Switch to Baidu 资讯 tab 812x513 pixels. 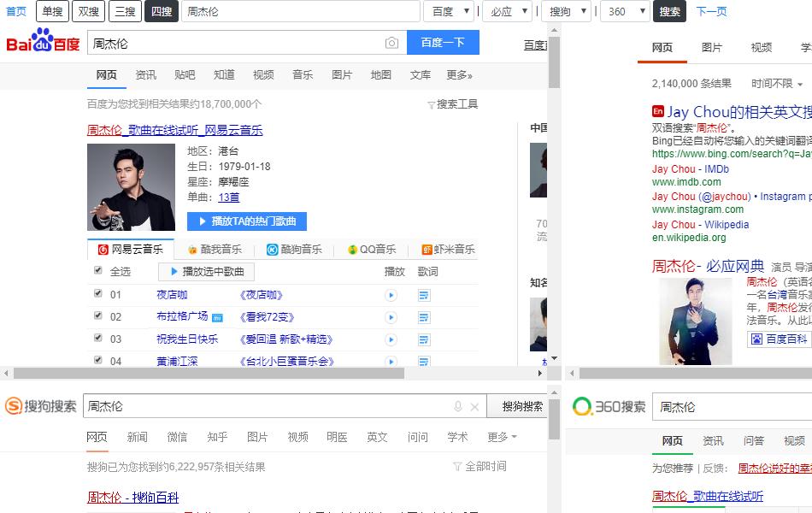(145, 75)
